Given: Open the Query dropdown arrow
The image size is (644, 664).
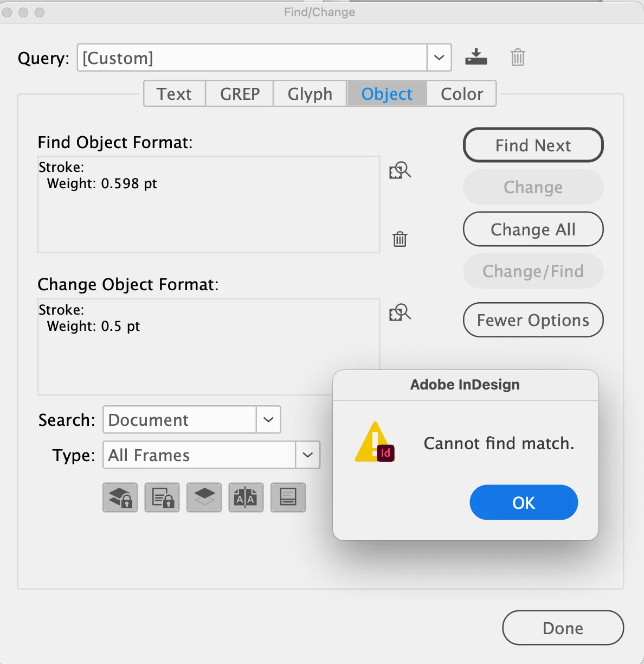Looking at the screenshot, I should [439, 58].
